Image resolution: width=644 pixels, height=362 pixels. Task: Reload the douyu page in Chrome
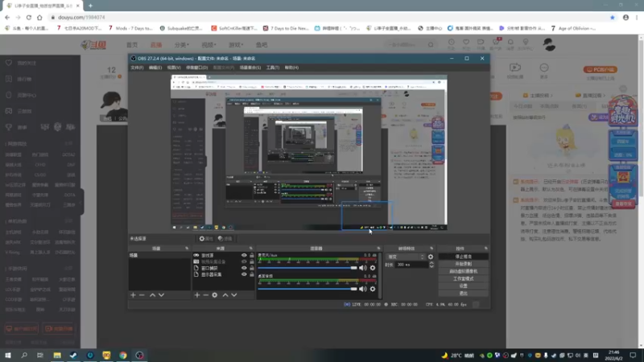click(x=29, y=18)
